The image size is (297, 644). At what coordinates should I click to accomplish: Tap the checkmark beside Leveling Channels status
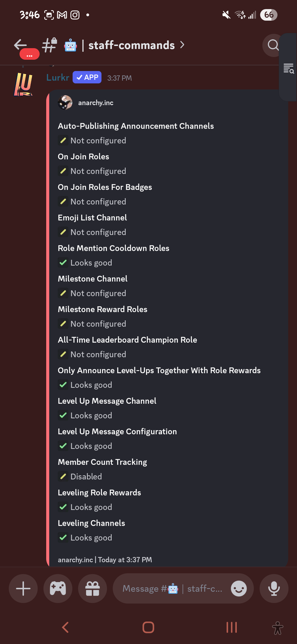click(x=63, y=537)
